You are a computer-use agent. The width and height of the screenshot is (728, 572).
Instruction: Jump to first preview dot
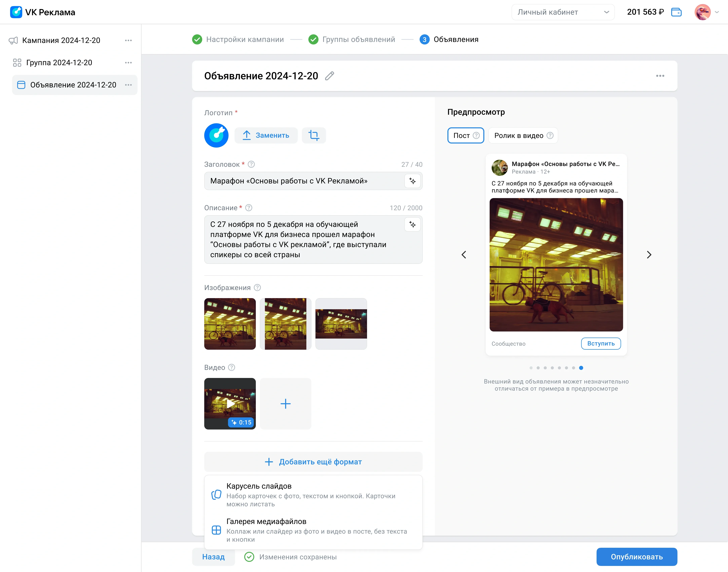pyautogui.click(x=531, y=368)
